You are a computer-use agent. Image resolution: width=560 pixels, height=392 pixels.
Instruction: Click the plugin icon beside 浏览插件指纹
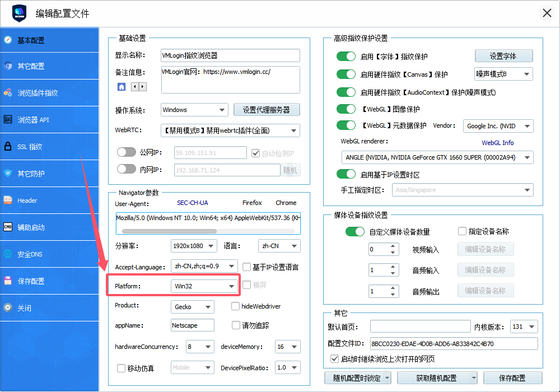8,93
